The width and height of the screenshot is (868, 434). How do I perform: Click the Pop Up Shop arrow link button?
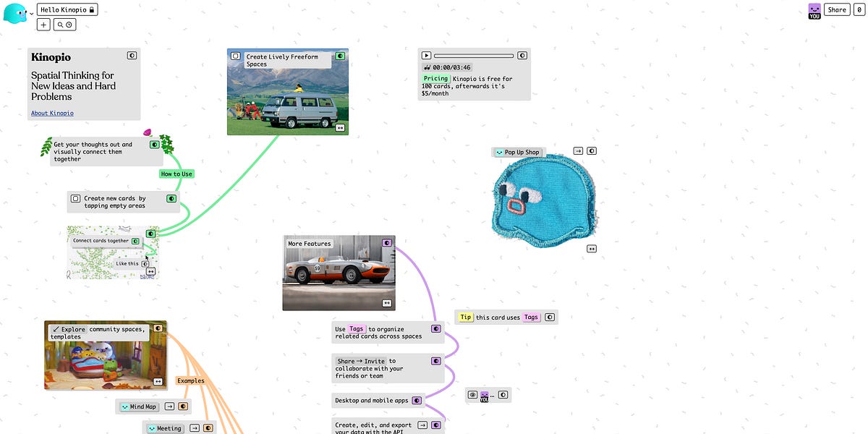(x=578, y=150)
